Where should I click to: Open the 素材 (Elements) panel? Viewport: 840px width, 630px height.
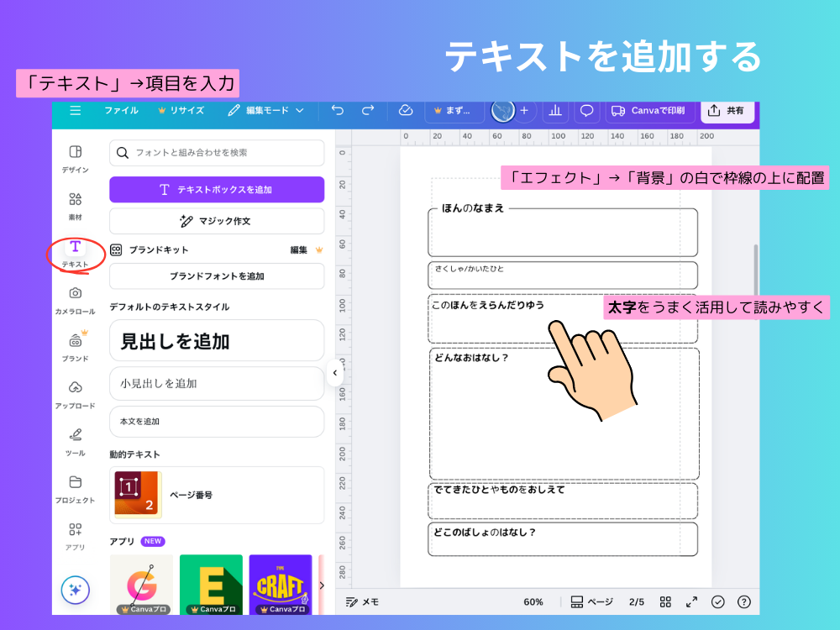coord(76,201)
